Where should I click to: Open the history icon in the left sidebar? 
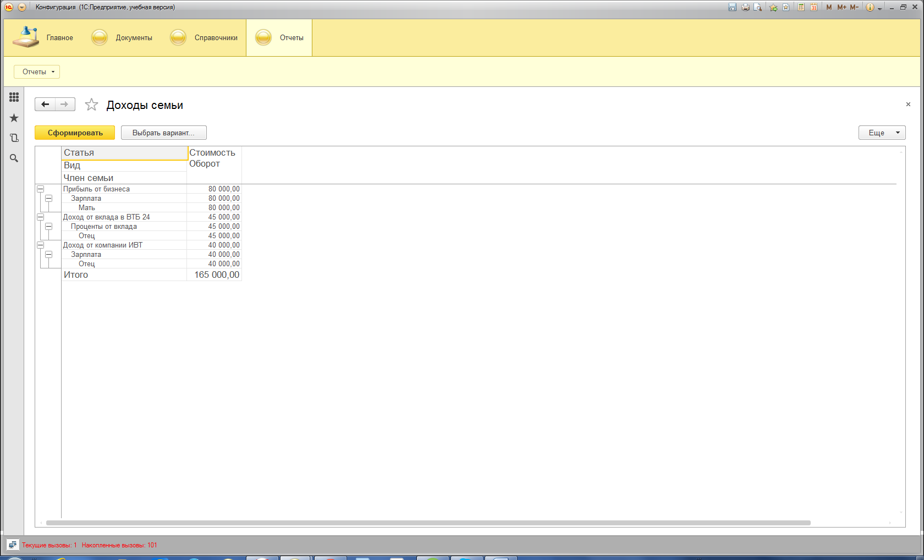[14, 138]
